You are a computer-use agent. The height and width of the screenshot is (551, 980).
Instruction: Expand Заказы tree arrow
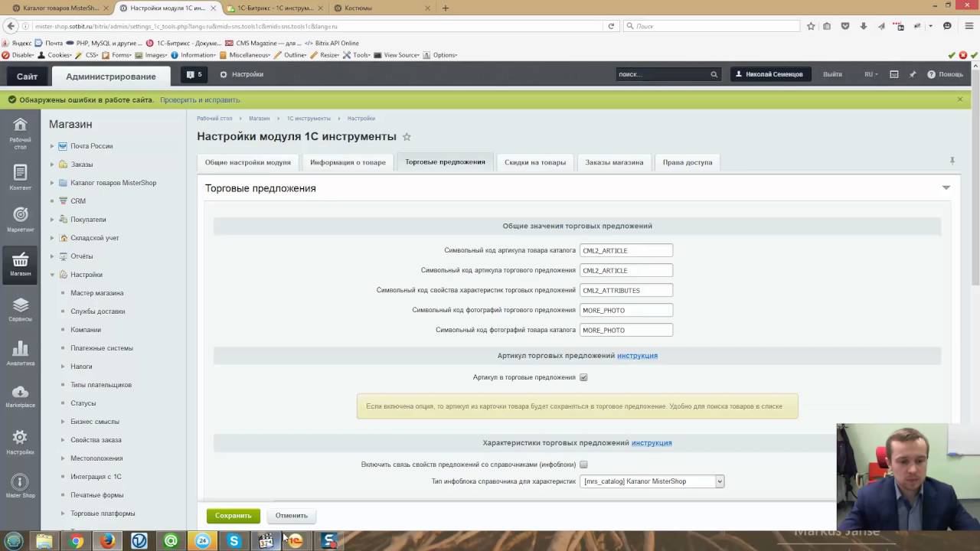[x=52, y=165]
